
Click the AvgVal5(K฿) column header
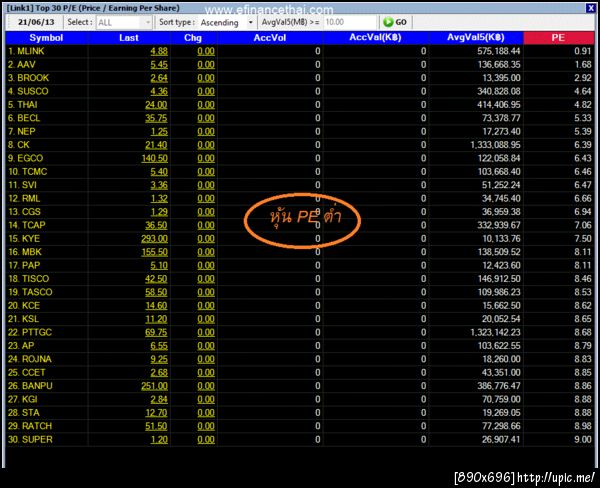476,38
